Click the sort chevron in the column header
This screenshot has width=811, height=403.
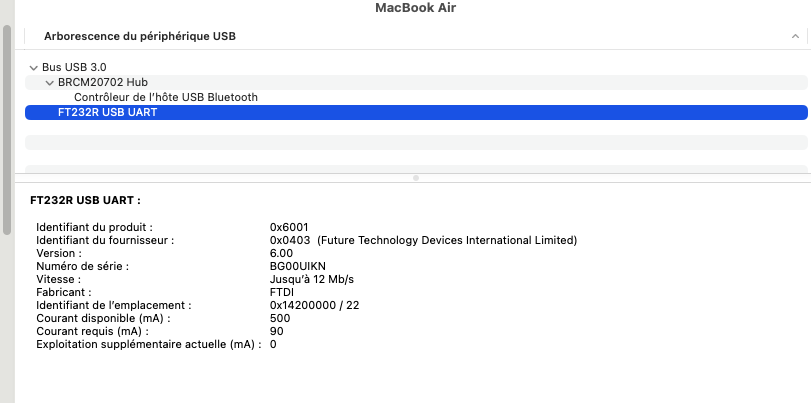tap(794, 36)
